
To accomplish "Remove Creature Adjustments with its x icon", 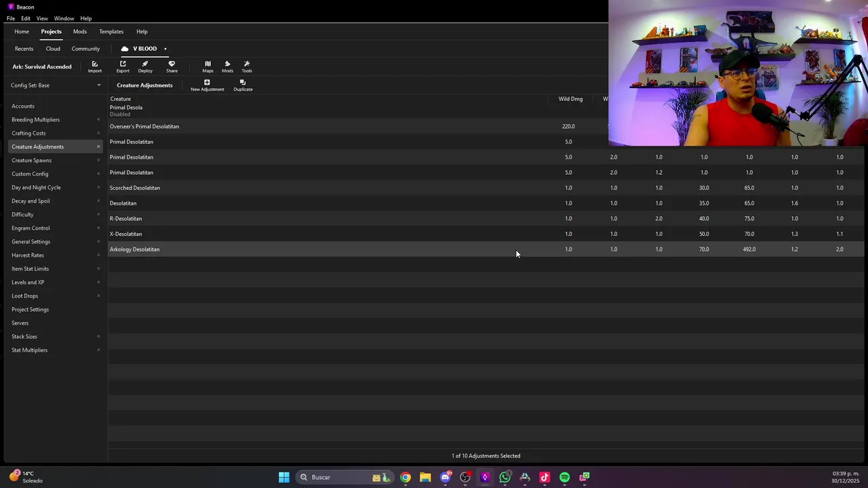I will point(98,147).
